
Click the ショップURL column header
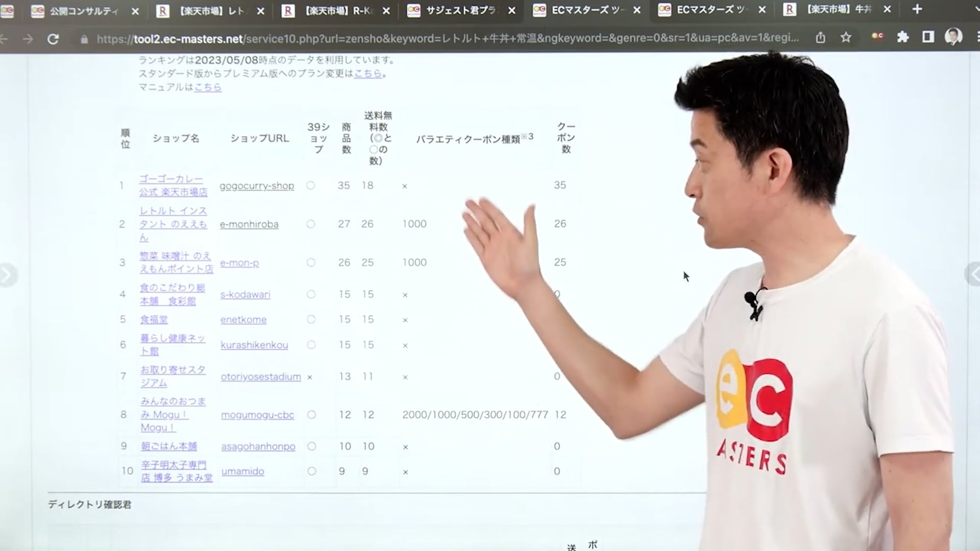259,138
